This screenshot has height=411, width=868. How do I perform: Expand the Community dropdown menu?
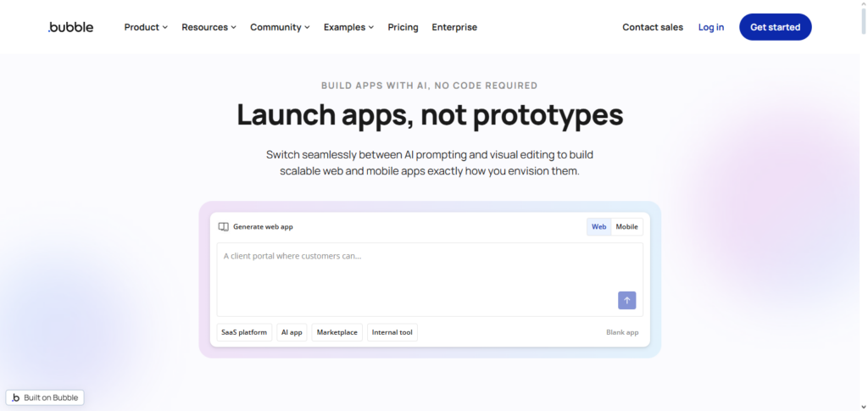(280, 27)
